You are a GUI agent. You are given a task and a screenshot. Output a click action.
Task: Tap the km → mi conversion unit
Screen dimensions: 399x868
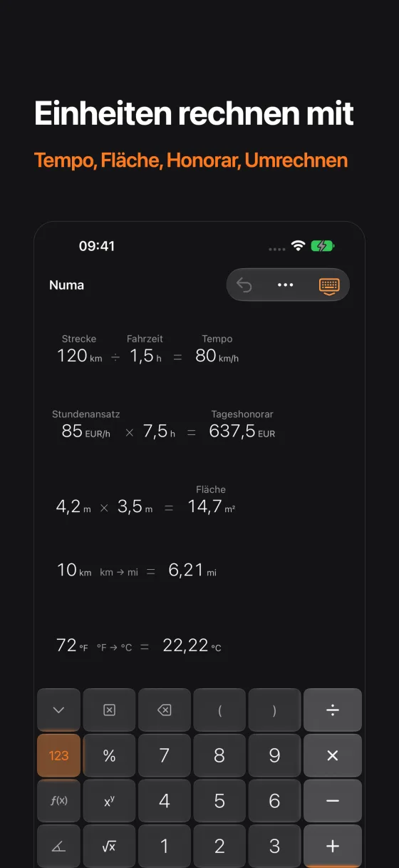tap(119, 572)
